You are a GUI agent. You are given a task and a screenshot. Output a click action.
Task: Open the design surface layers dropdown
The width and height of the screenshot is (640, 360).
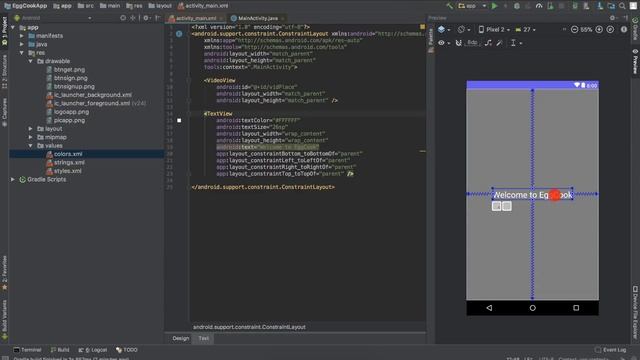click(444, 29)
